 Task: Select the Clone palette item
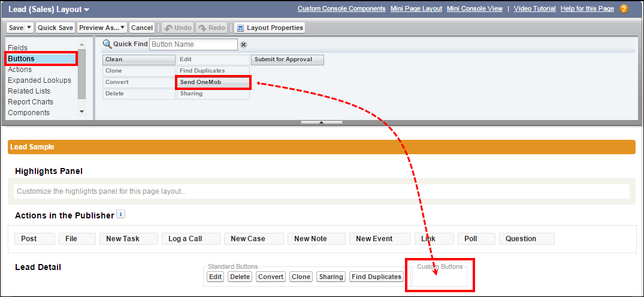pyautogui.click(x=139, y=71)
